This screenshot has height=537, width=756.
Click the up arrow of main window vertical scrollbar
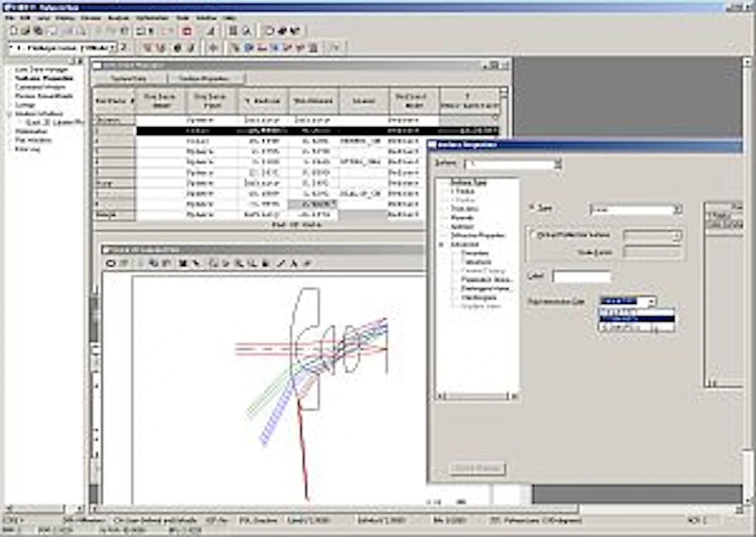click(747, 62)
